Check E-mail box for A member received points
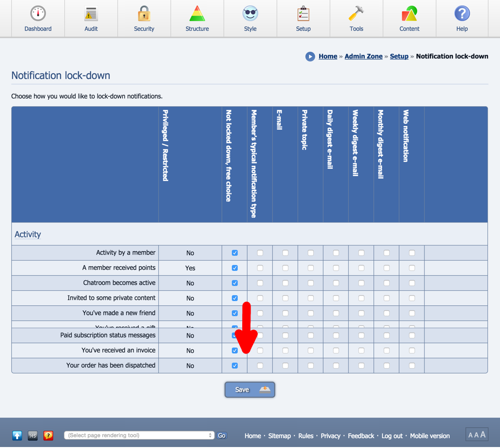Viewport: 500px width, 448px height. 286,268
